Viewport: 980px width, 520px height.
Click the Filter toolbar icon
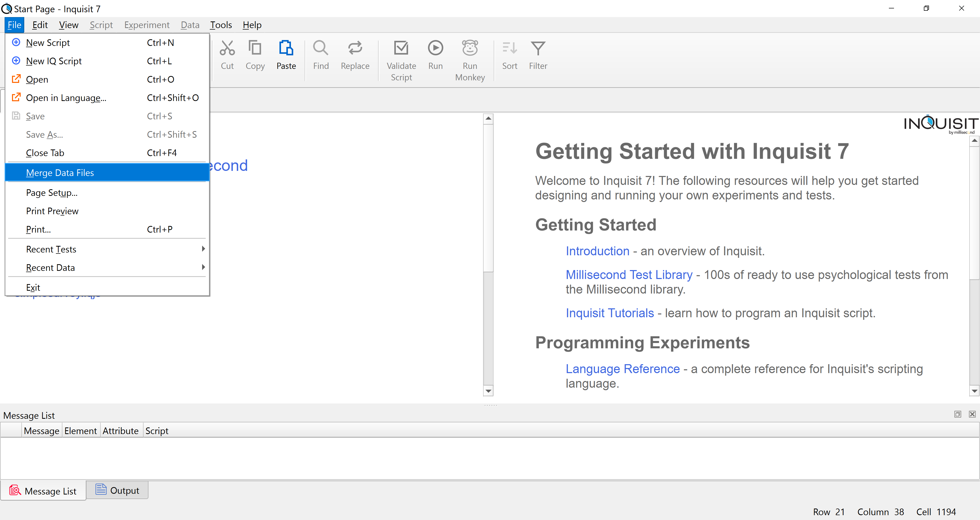point(538,56)
